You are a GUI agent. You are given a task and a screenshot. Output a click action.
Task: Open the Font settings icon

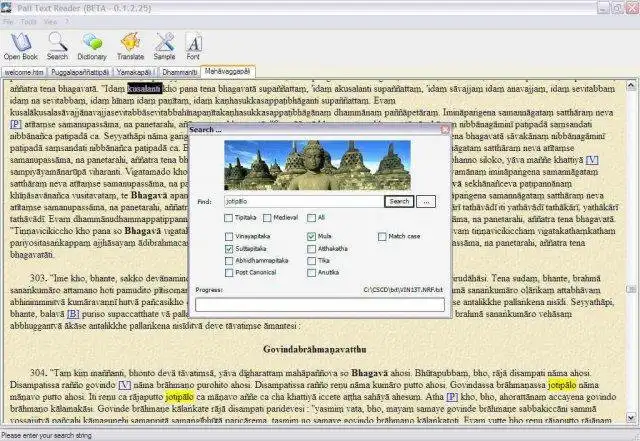[x=193, y=47]
